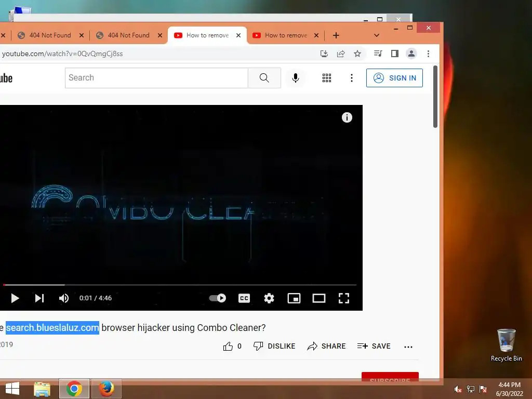Click the page vertical scrollbar
This screenshot has height=399, width=532.
pos(435,97)
